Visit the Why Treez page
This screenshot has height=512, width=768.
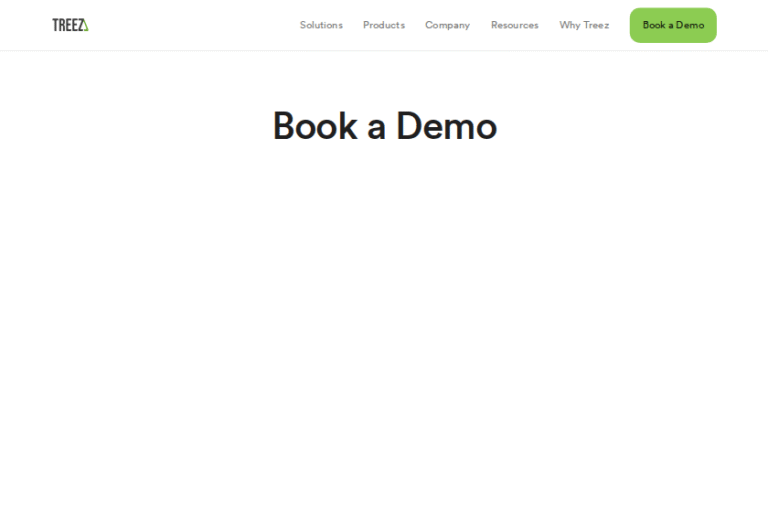coord(584,25)
